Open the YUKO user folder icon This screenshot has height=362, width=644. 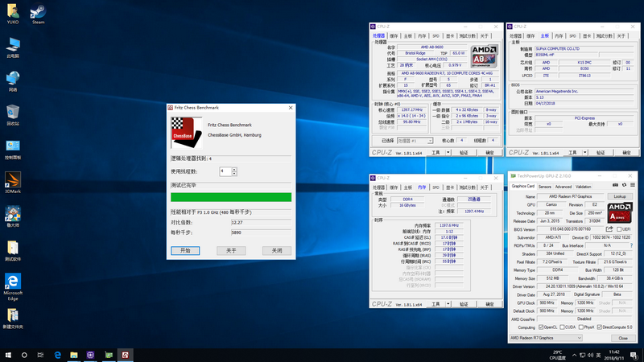point(13,14)
